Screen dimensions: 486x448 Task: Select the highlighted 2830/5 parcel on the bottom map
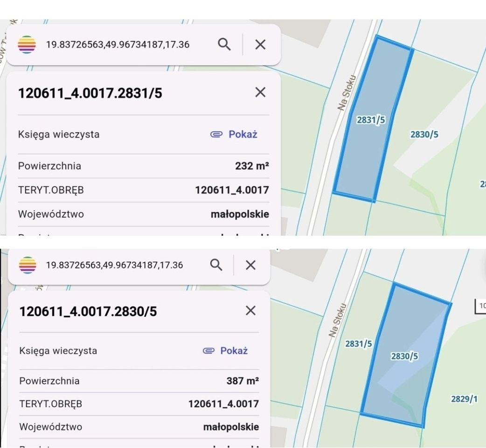404,356
